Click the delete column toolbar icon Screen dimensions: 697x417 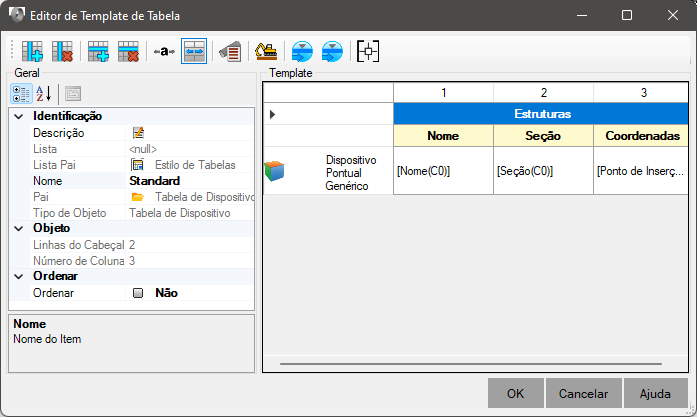62,52
